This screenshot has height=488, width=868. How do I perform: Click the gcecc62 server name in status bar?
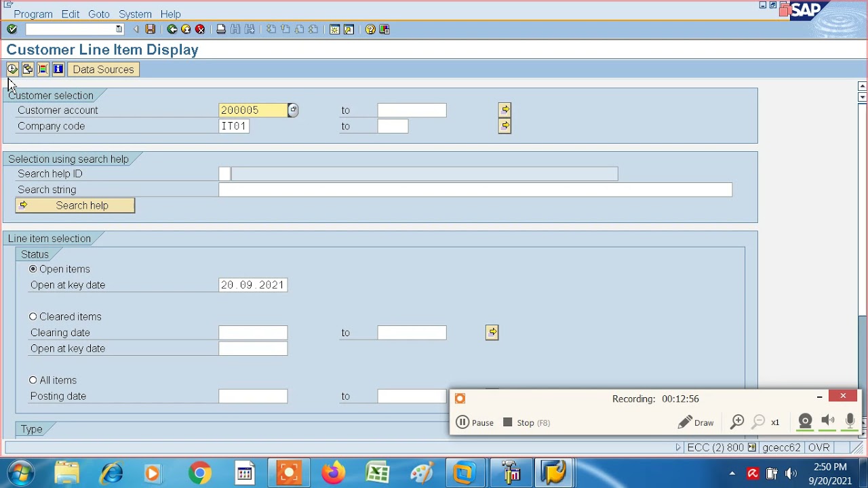[x=781, y=447]
